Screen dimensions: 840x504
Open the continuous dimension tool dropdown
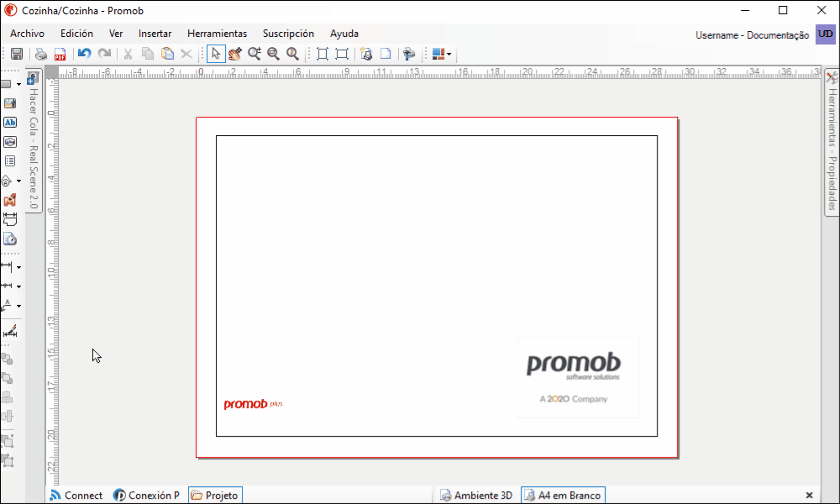[x=18, y=286]
